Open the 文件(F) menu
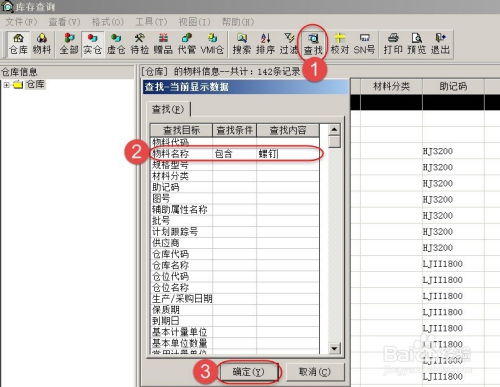Screen dimensions: 500x387 pyautogui.click(x=21, y=22)
